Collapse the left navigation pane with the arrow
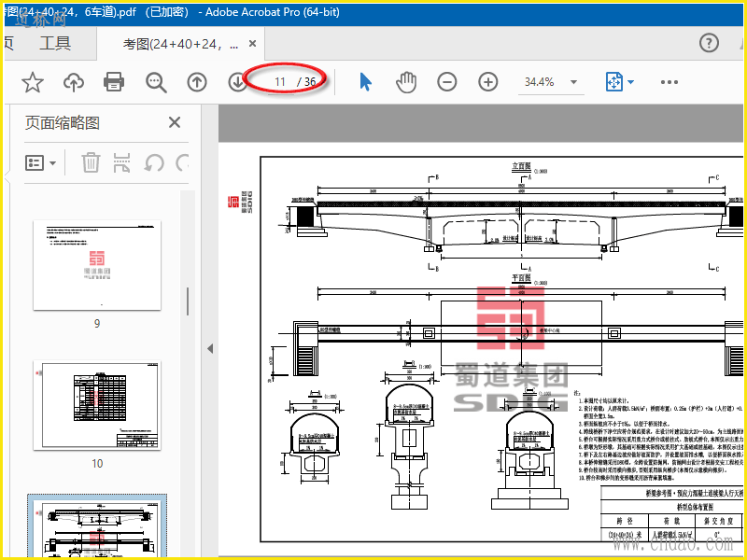 (209, 348)
